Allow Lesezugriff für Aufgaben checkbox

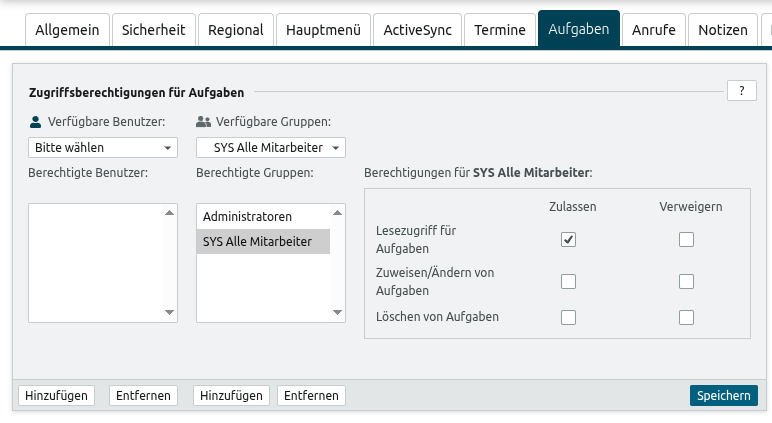(568, 239)
